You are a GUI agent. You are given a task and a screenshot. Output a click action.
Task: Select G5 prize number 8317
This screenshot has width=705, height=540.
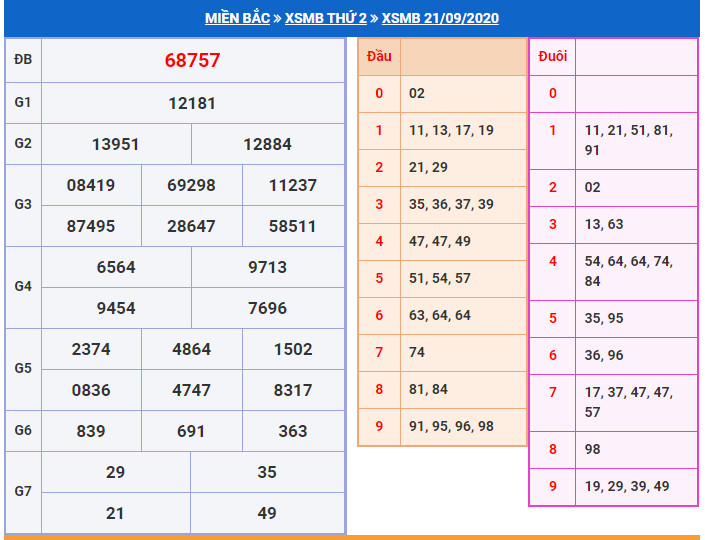(293, 390)
